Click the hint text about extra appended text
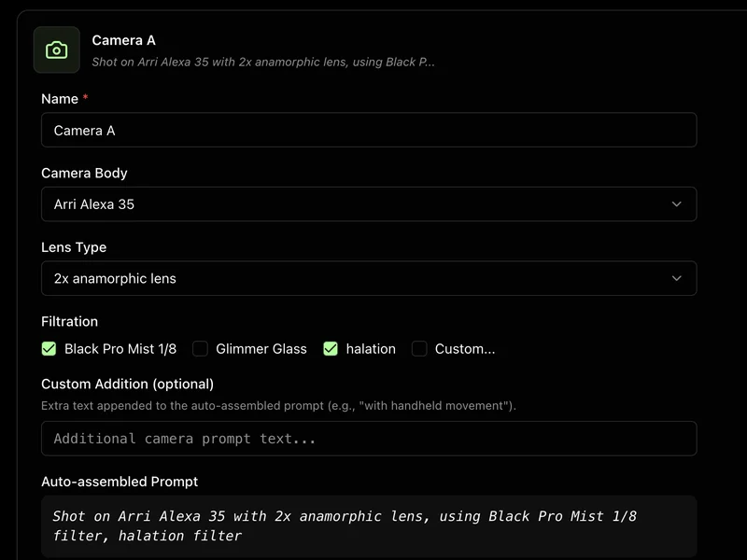 pyautogui.click(x=278, y=406)
